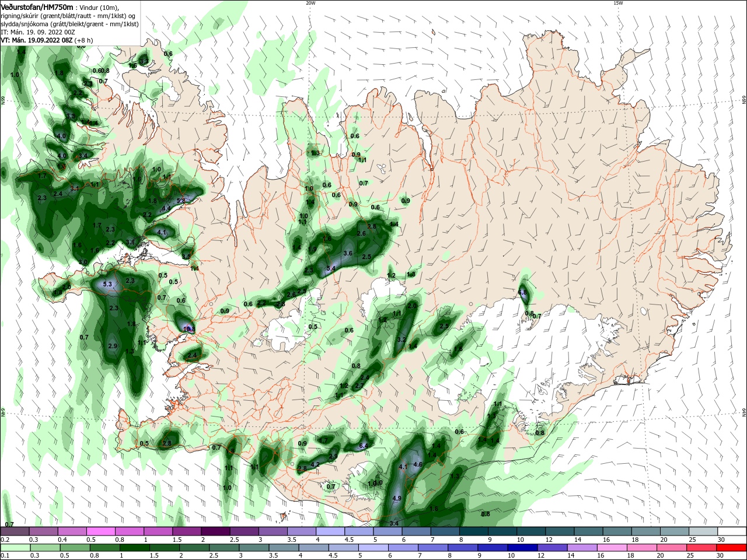The width and height of the screenshot is (747, 560).
Task: Select the upper legend swatch between 1.5 and 2
Action: click(186, 531)
